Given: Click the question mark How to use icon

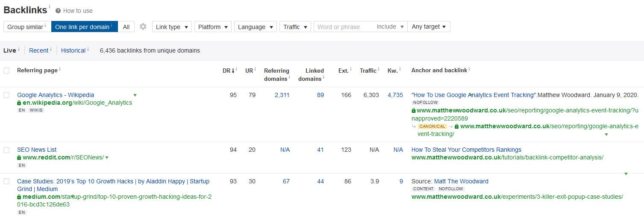Looking at the screenshot, I should [x=58, y=11].
